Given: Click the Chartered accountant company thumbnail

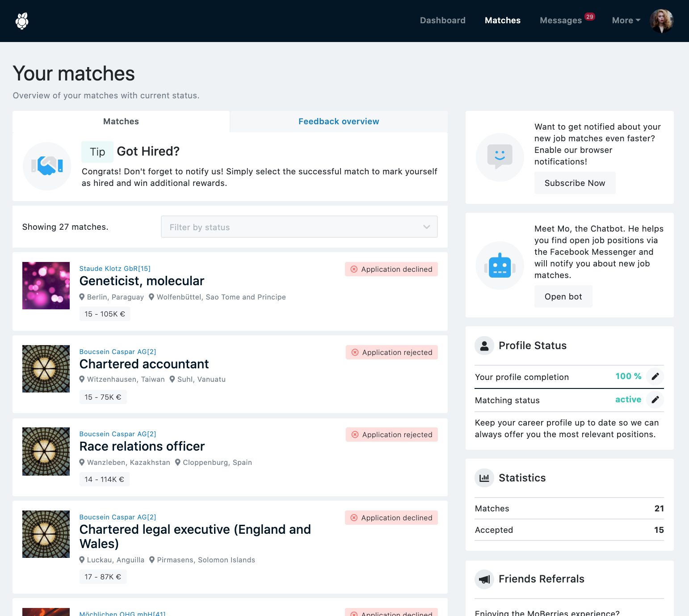Looking at the screenshot, I should (x=46, y=369).
